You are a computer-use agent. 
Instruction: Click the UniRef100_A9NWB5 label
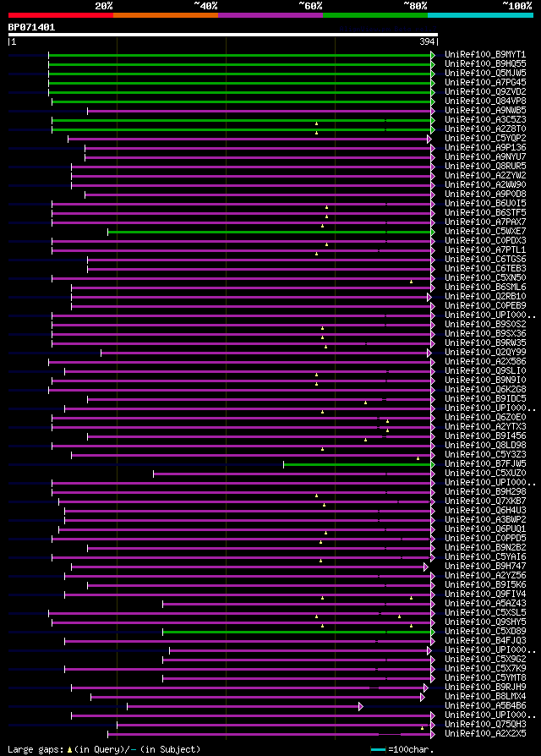pos(485,111)
